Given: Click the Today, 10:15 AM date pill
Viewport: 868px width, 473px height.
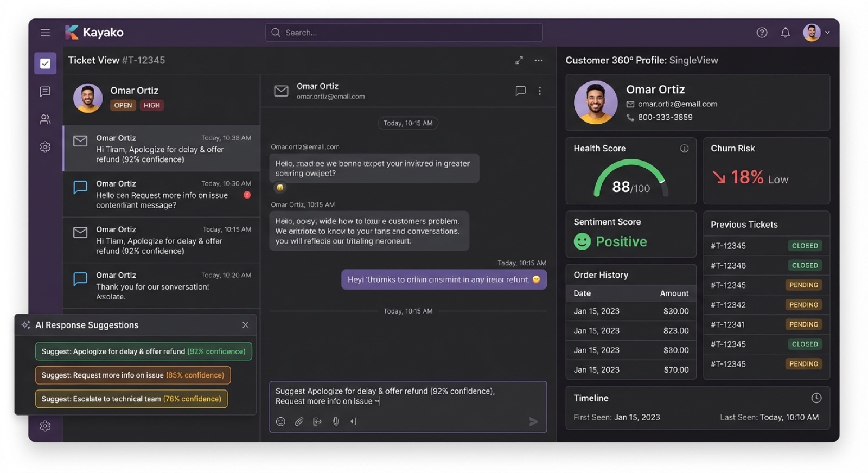Looking at the screenshot, I should click(408, 123).
